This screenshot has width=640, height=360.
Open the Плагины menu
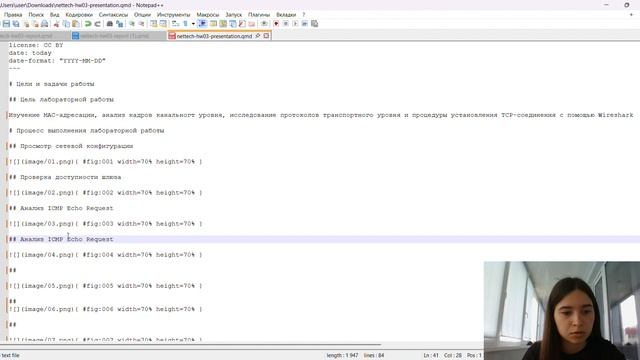(x=259, y=15)
